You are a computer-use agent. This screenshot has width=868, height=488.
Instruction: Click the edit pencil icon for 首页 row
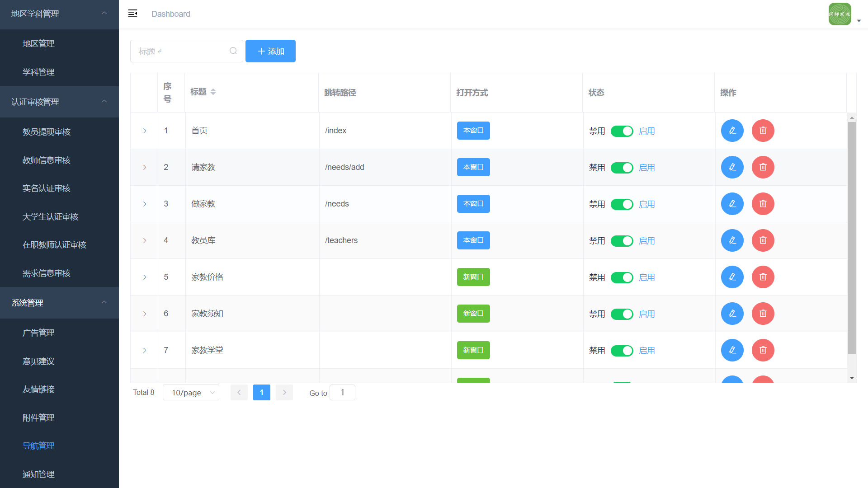(x=732, y=131)
